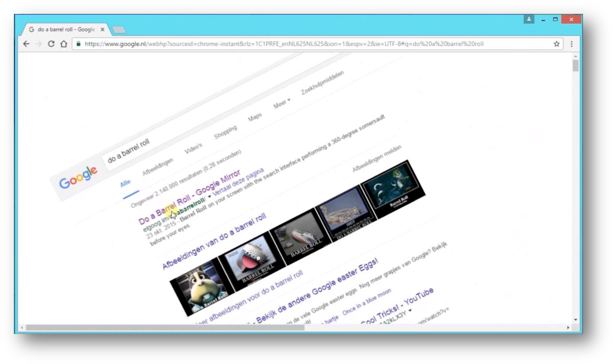Open the 'Do a barrel roll' ship poster thumbnail
The width and height of the screenshot is (613, 364).
point(345,213)
